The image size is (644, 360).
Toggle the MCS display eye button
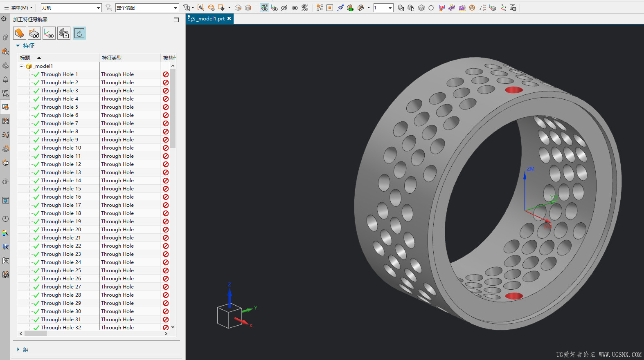point(264,8)
